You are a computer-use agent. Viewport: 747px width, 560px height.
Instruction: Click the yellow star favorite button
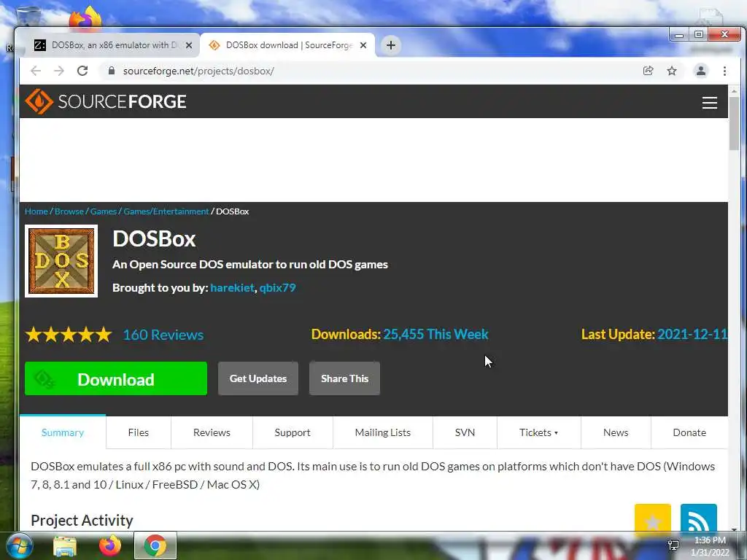click(x=652, y=517)
